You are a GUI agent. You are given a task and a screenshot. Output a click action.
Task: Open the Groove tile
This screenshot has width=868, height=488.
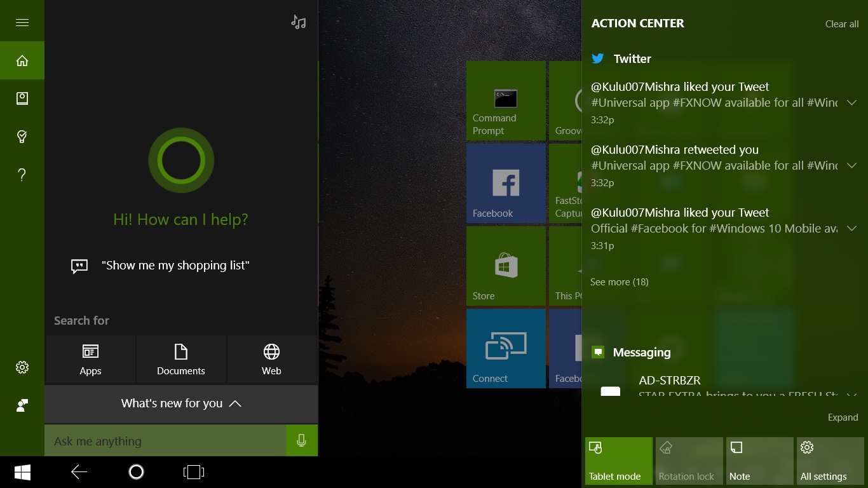pyautogui.click(x=566, y=100)
